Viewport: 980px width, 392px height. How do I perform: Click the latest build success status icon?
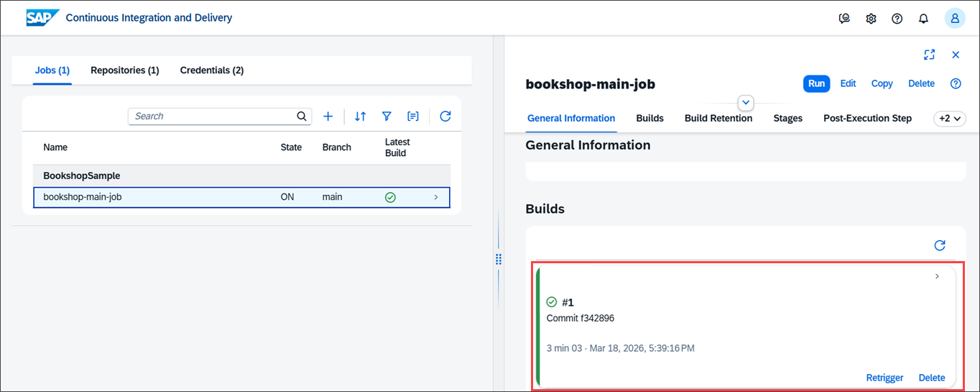(390, 197)
